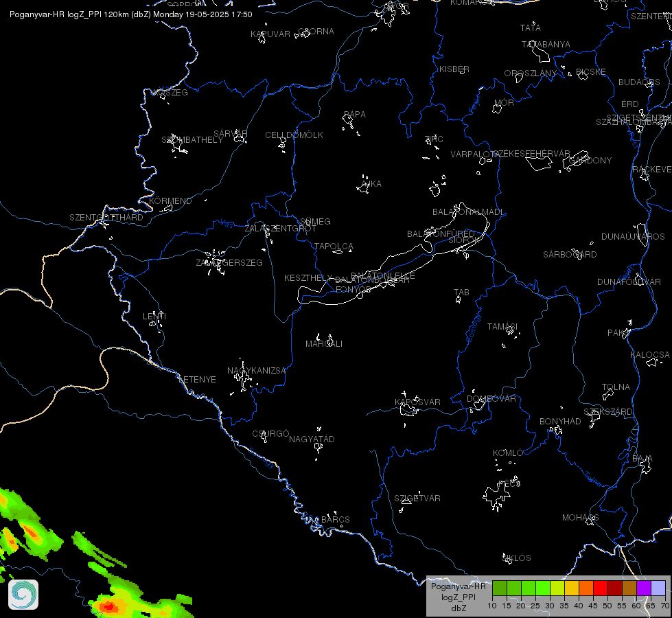Select the yellow 35-40 dBZ legend swatch
Viewport: 672px width, 618px height.
[x=572, y=588]
